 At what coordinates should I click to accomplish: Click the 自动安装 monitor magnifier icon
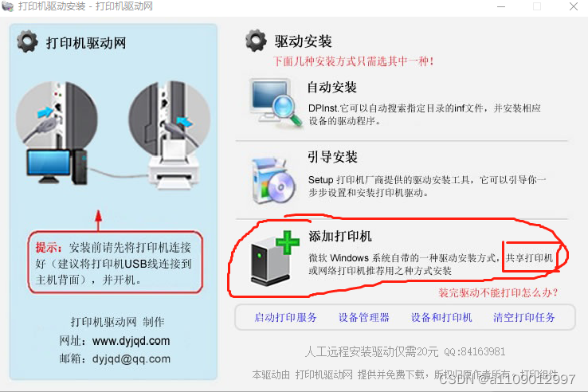(276, 103)
